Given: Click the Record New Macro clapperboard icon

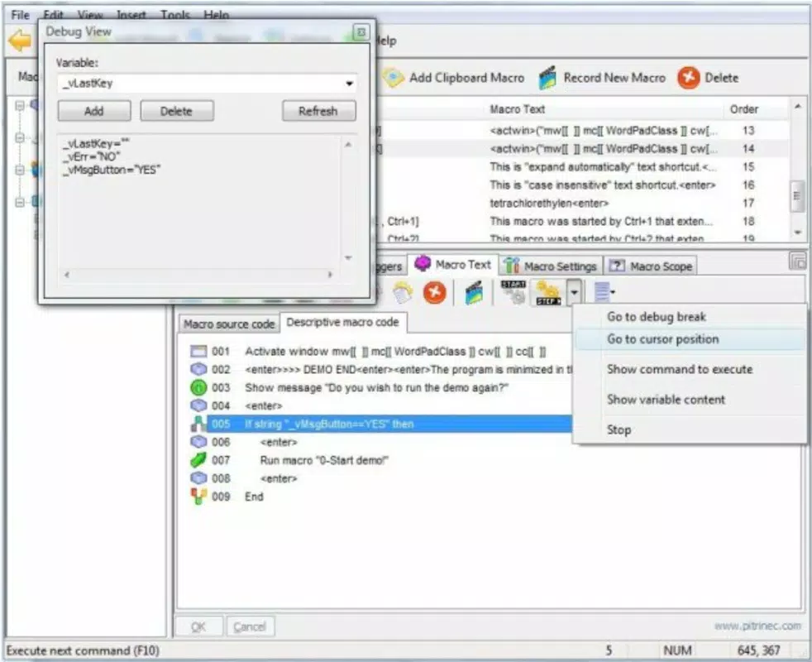Looking at the screenshot, I should (x=547, y=78).
